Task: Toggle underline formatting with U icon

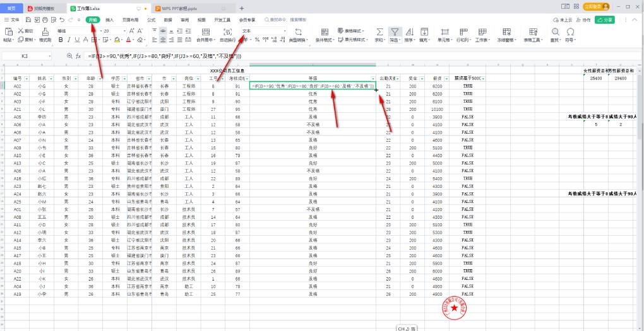Action: [x=77, y=40]
